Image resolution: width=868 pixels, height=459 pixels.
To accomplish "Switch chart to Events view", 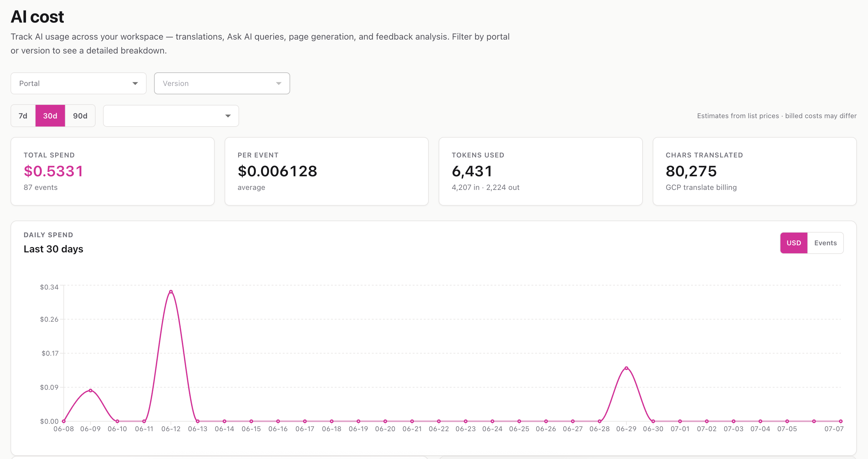I will point(826,243).
